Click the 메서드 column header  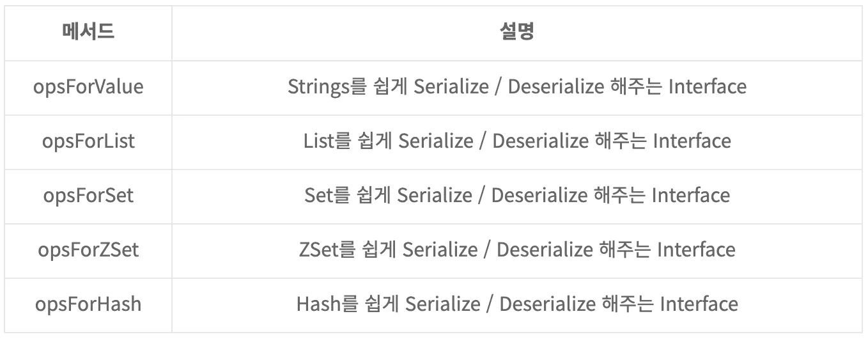click(x=88, y=33)
